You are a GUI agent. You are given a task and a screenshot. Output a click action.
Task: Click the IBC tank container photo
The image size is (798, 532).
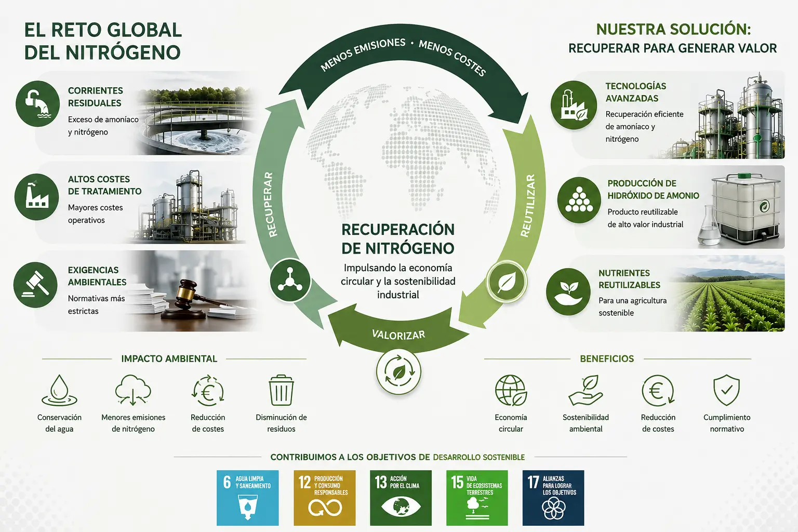coord(741,208)
